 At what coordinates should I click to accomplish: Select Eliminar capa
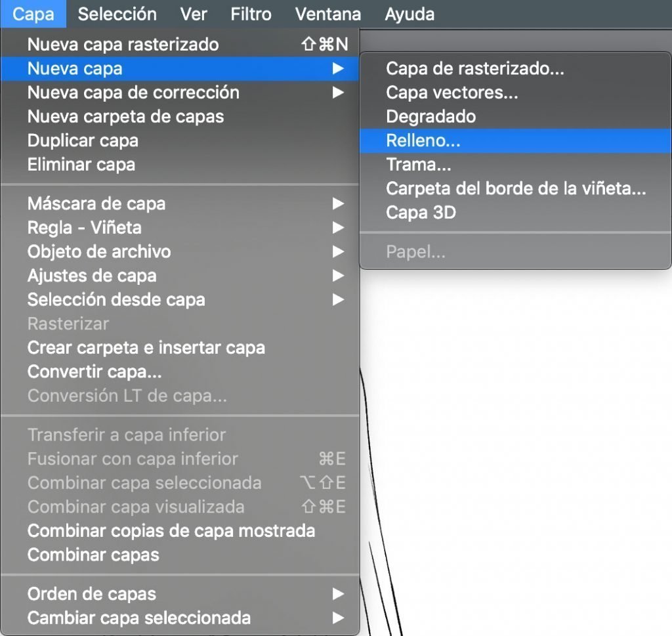point(180,165)
